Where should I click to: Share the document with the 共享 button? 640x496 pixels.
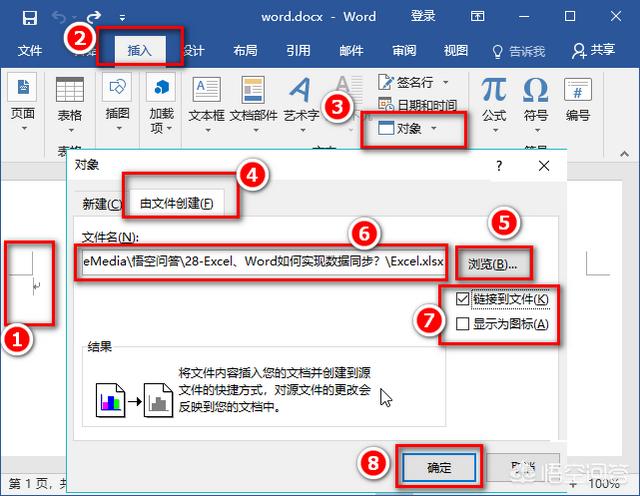(593, 51)
